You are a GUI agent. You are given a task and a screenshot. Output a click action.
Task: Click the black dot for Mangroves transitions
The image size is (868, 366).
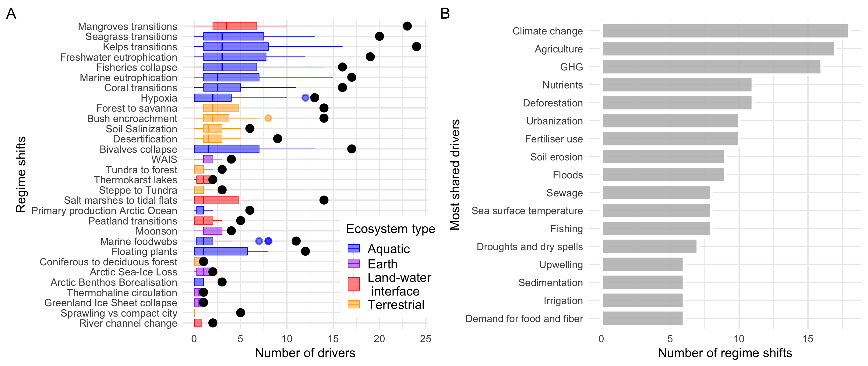point(407,26)
